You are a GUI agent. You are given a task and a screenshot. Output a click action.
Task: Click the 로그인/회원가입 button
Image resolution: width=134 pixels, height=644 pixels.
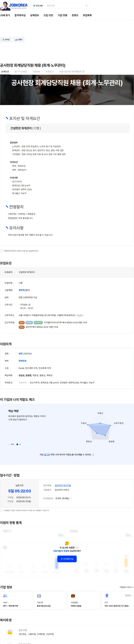click(67, 559)
